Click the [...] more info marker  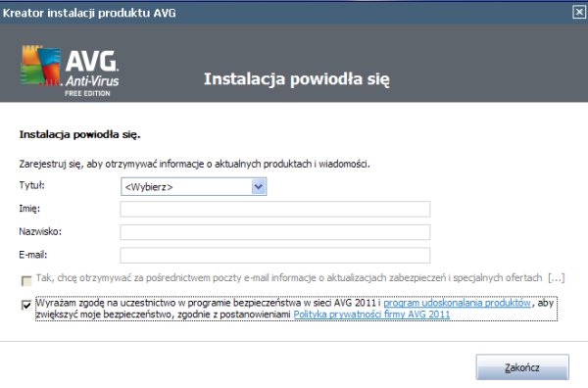point(556,278)
